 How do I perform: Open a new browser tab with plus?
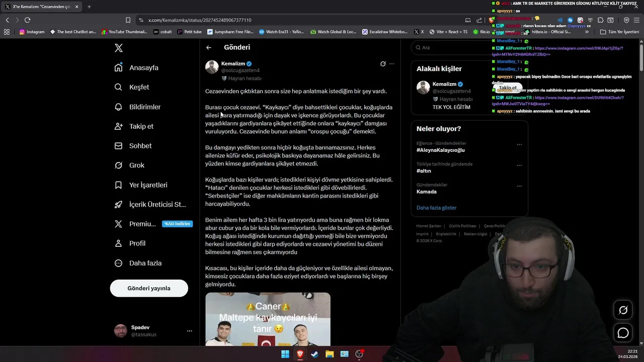click(x=89, y=7)
